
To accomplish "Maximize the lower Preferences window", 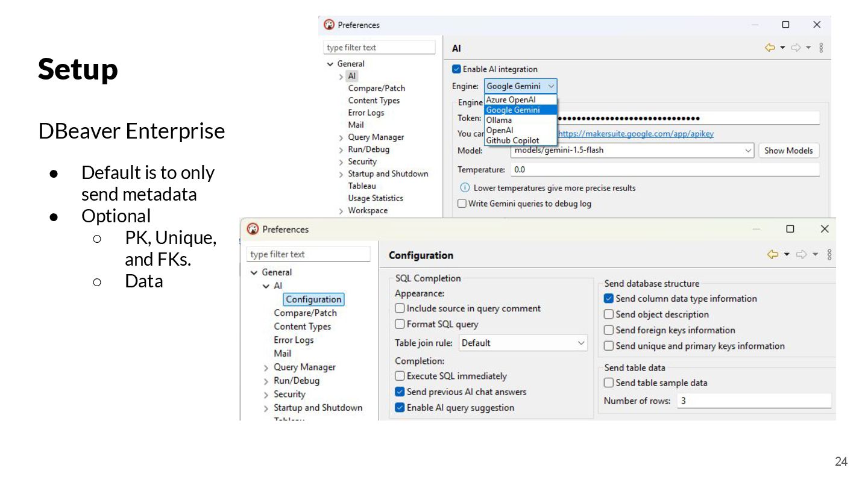I will click(x=790, y=229).
